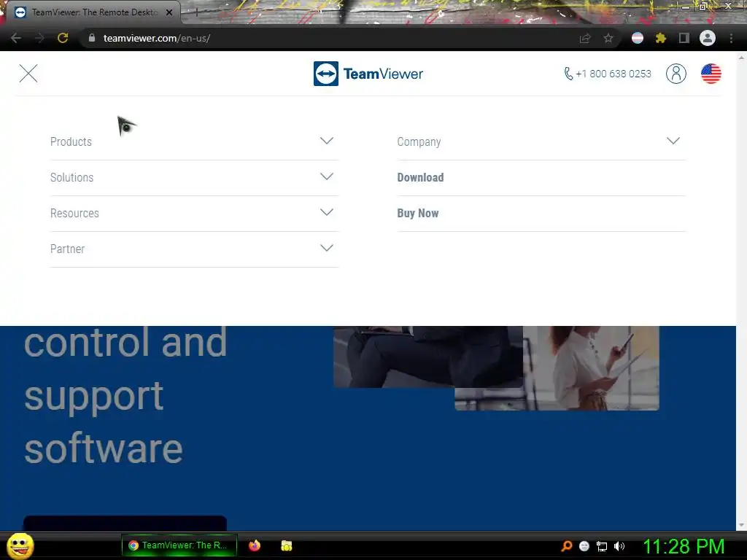Bookmark this page with star icon

click(608, 38)
